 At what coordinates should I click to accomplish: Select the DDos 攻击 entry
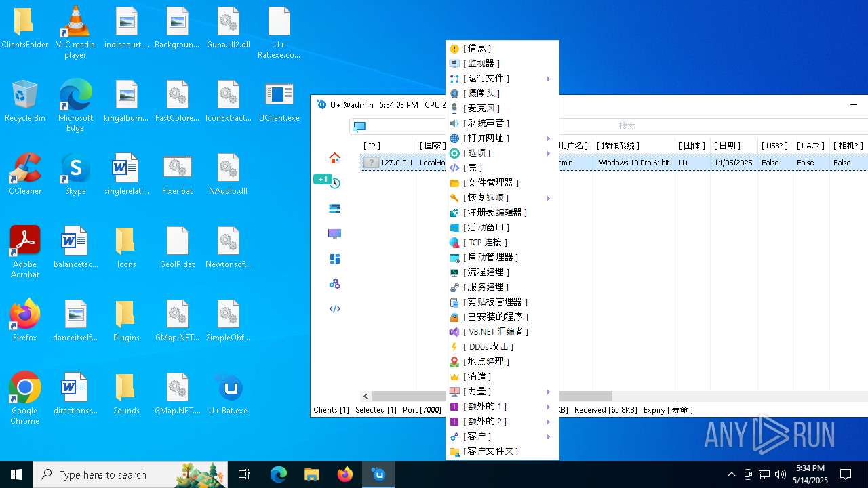click(502, 347)
